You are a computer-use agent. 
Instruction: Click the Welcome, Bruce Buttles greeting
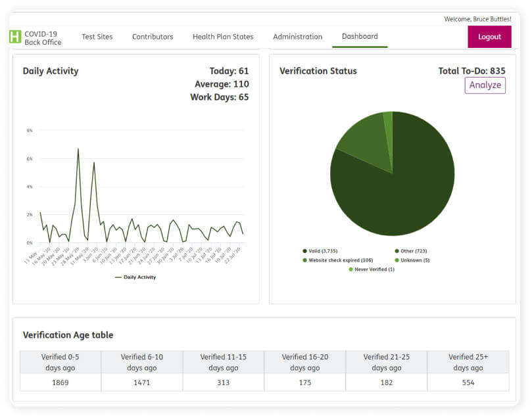click(478, 19)
